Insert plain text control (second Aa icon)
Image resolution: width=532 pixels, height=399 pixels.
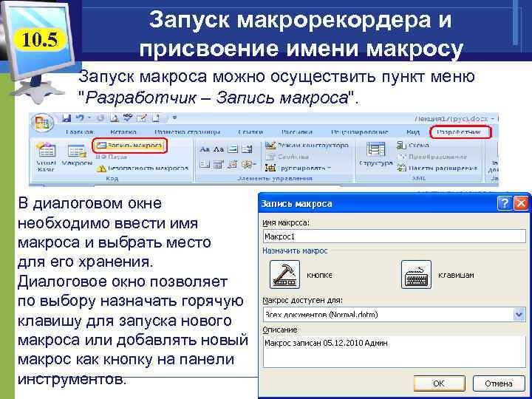[x=219, y=149]
